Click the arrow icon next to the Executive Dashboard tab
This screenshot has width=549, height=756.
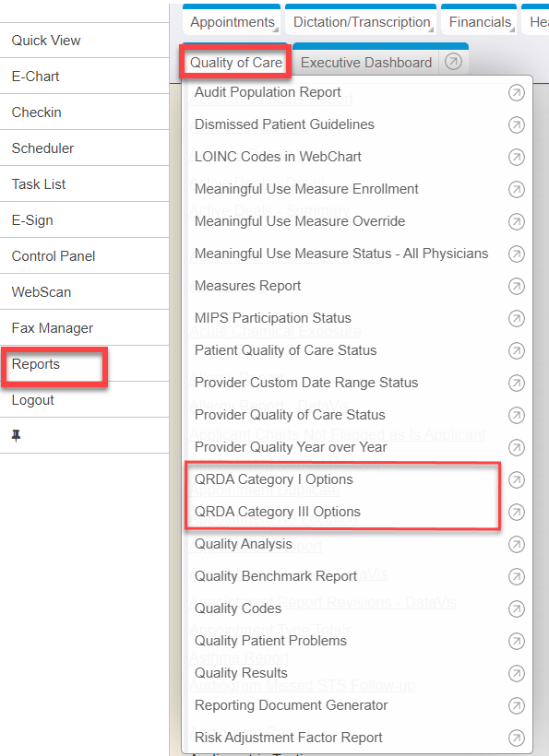453,62
